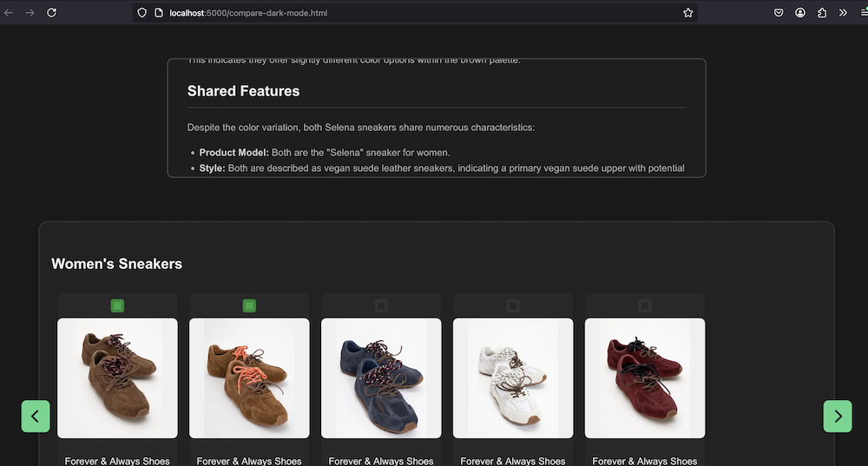Click Forever & Always Shoes under burgundy sneaker

645,461
